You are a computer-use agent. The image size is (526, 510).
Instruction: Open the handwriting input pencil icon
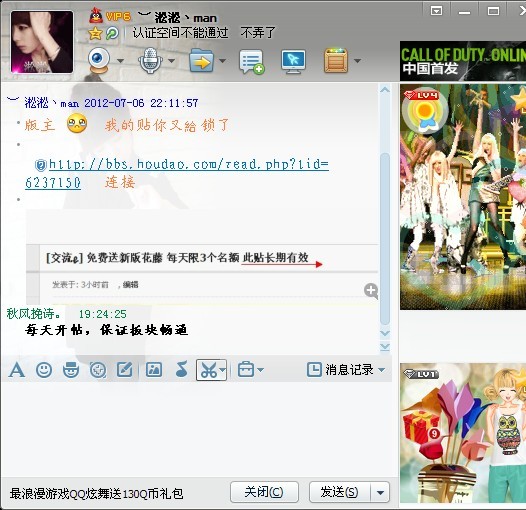pos(124,370)
